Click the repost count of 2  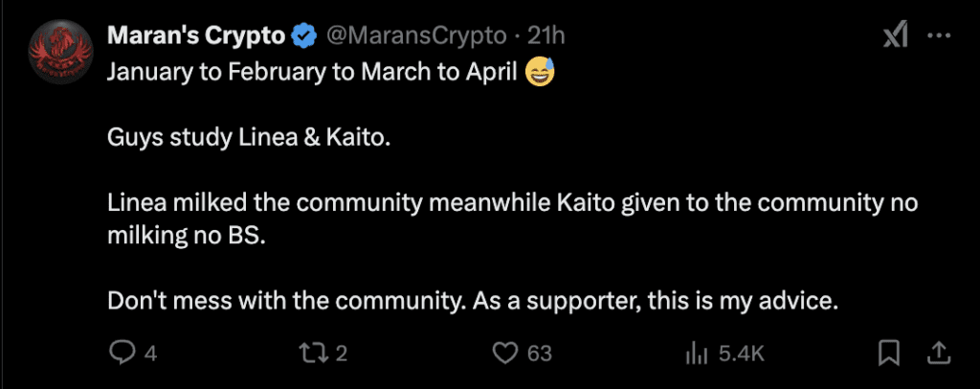[341, 354]
